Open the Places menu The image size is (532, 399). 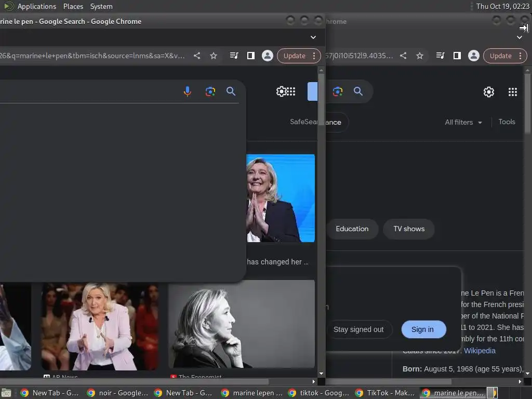point(73,6)
